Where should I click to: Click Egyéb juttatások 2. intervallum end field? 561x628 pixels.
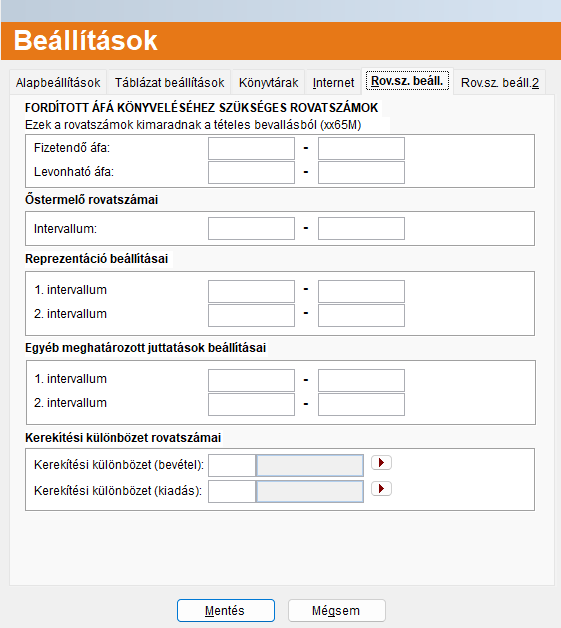point(361,404)
